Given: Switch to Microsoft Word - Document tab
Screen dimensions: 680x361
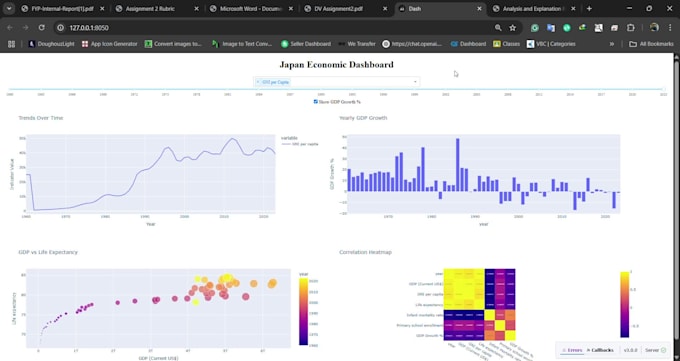Looking at the screenshot, I should (251, 9).
